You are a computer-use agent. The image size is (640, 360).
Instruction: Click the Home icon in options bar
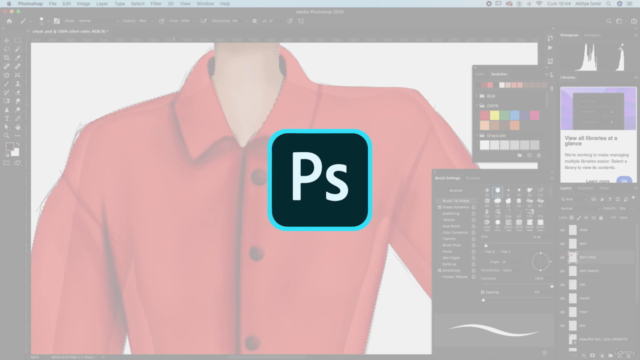point(9,21)
